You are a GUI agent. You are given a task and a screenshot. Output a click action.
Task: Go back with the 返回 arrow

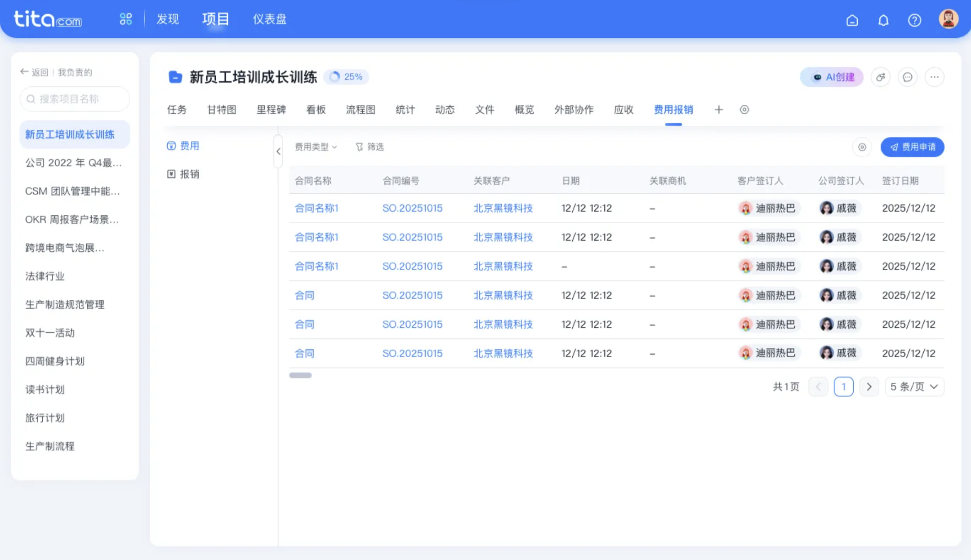[x=34, y=72]
